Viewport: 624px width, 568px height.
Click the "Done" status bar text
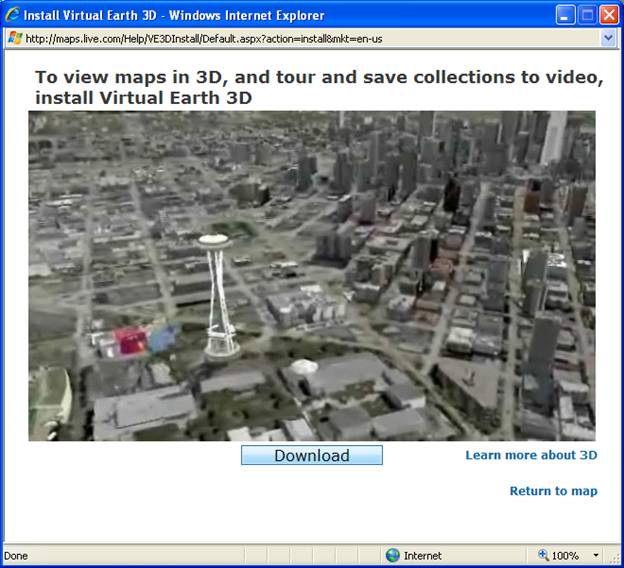(x=16, y=556)
